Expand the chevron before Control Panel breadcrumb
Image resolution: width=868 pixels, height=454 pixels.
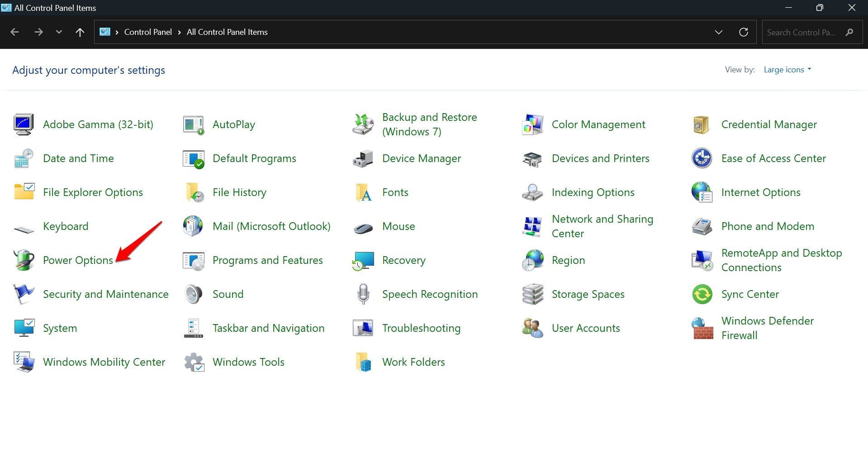tap(117, 32)
